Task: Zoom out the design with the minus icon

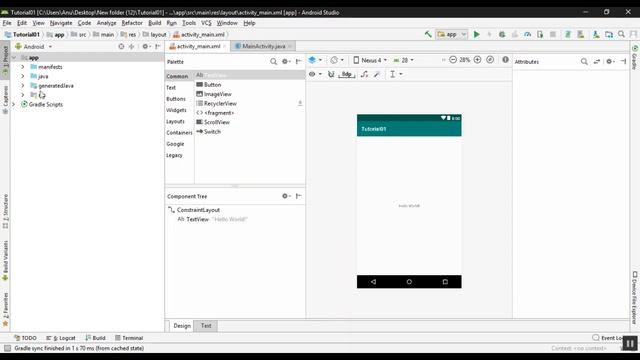Action: click(453, 60)
